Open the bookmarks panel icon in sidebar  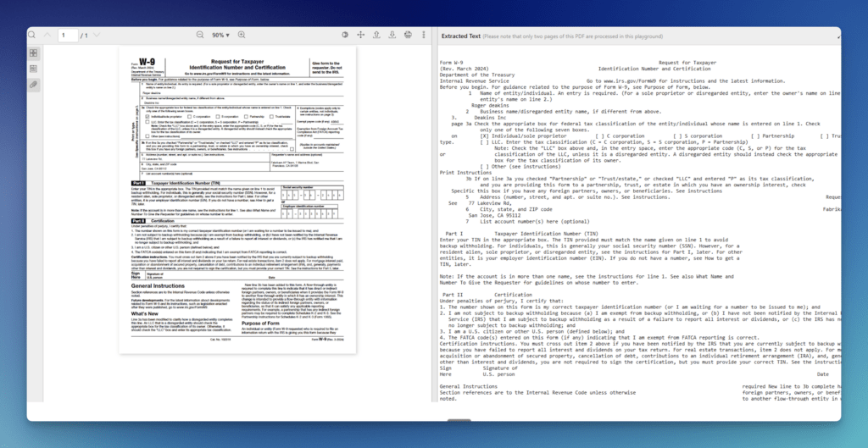(x=33, y=69)
